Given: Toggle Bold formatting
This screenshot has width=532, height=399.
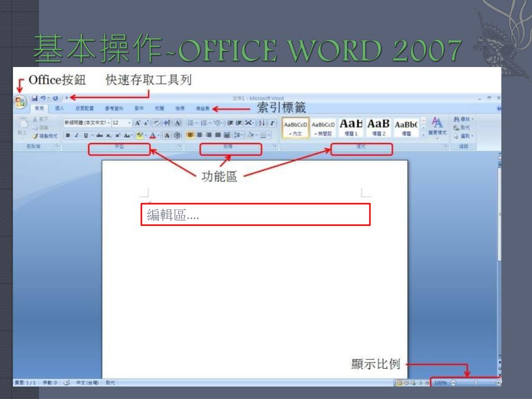Looking at the screenshot, I should click(x=68, y=136).
